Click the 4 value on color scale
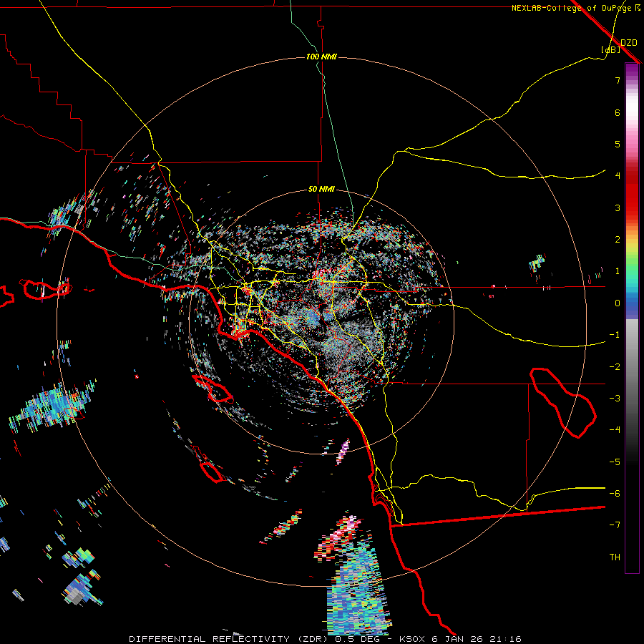This screenshot has height=644, width=644. [x=618, y=176]
